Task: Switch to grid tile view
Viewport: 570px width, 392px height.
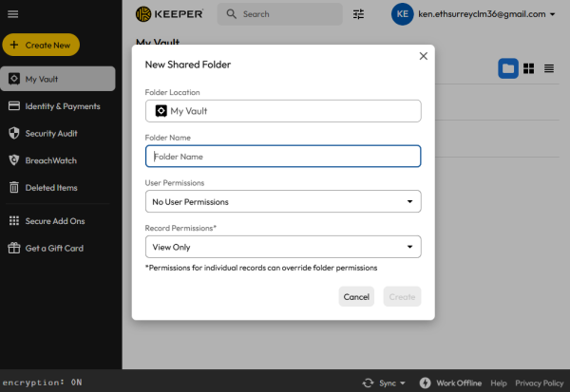Action: coord(528,68)
